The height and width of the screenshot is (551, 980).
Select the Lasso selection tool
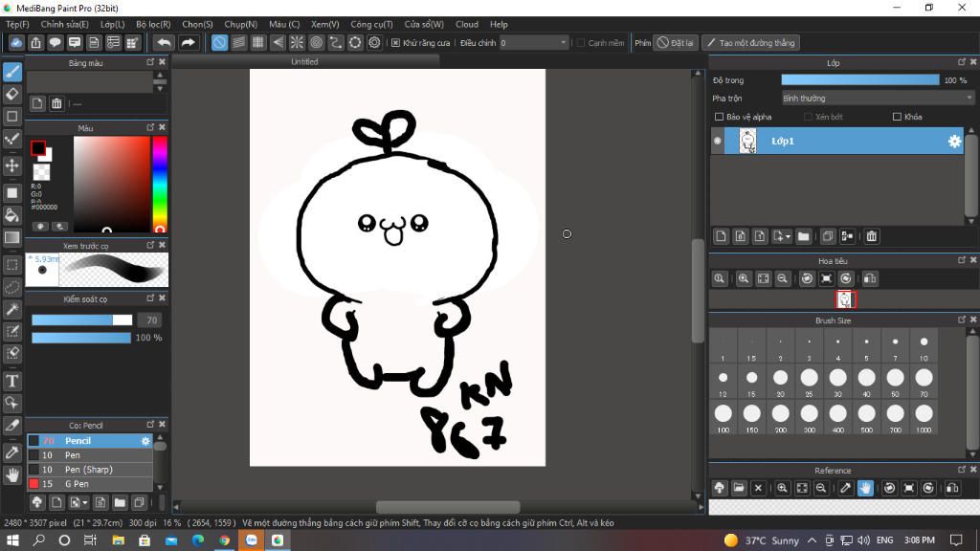coord(12,287)
